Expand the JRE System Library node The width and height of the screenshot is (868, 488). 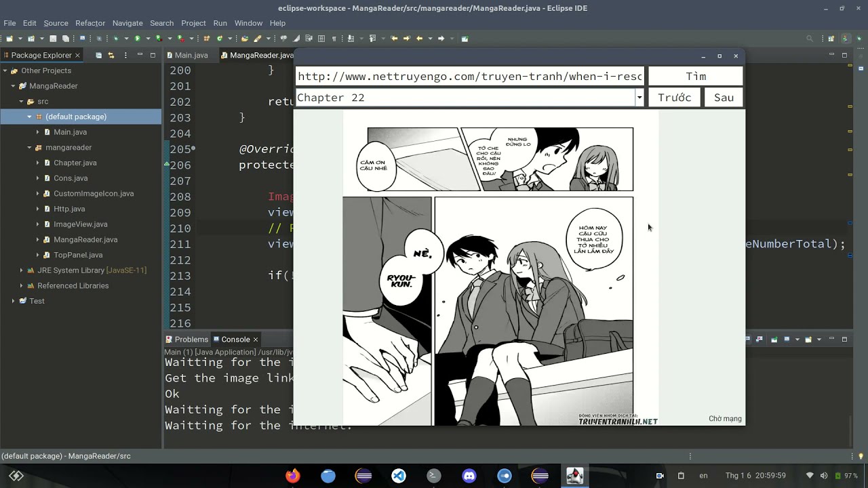click(x=21, y=270)
